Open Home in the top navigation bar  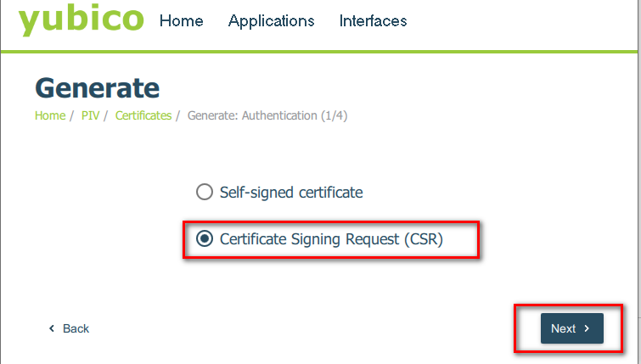coord(181,21)
